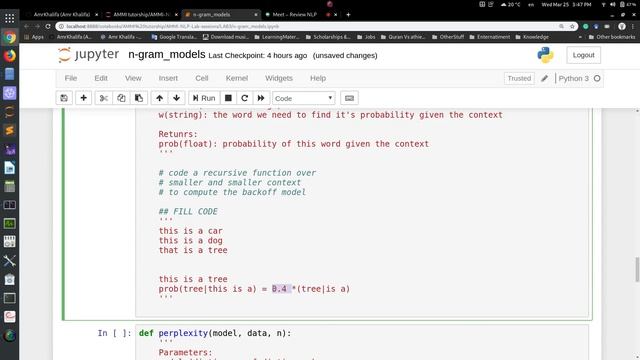Image resolution: width=640 pixels, height=360 pixels.
Task: Restart kernel and run all cells
Action: (x=261, y=98)
